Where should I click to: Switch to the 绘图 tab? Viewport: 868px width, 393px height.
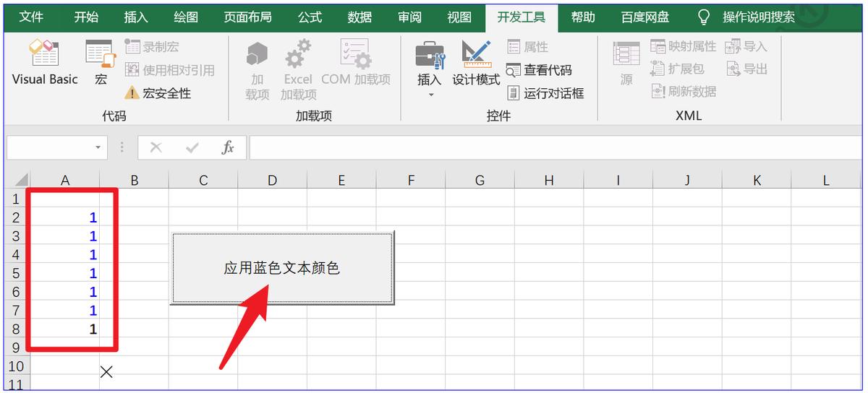(186, 17)
